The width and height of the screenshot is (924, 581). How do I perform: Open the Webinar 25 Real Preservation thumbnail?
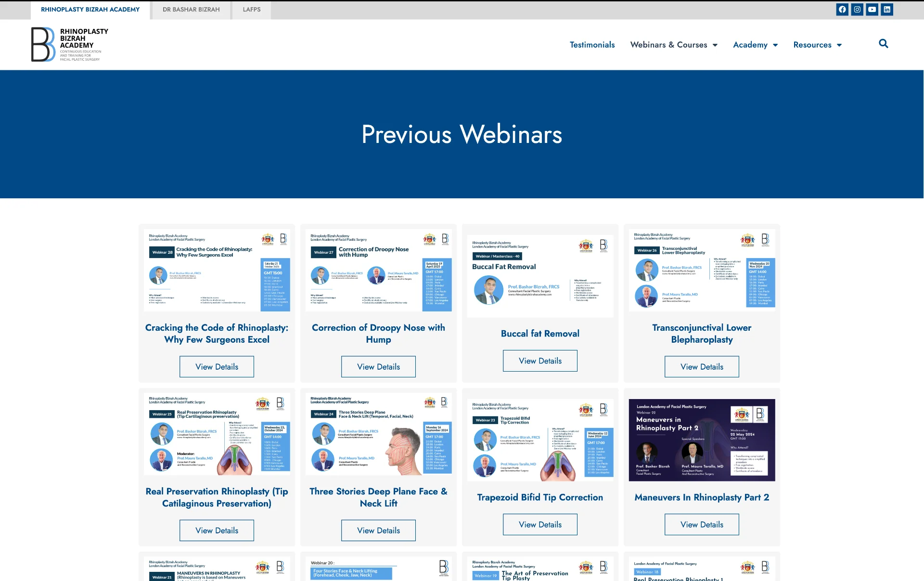(x=217, y=434)
